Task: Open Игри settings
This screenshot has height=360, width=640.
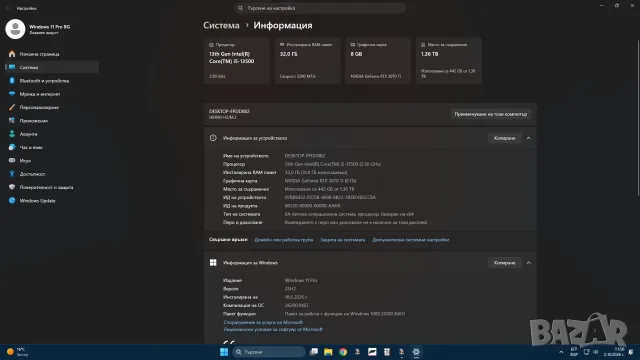Action: point(25,161)
